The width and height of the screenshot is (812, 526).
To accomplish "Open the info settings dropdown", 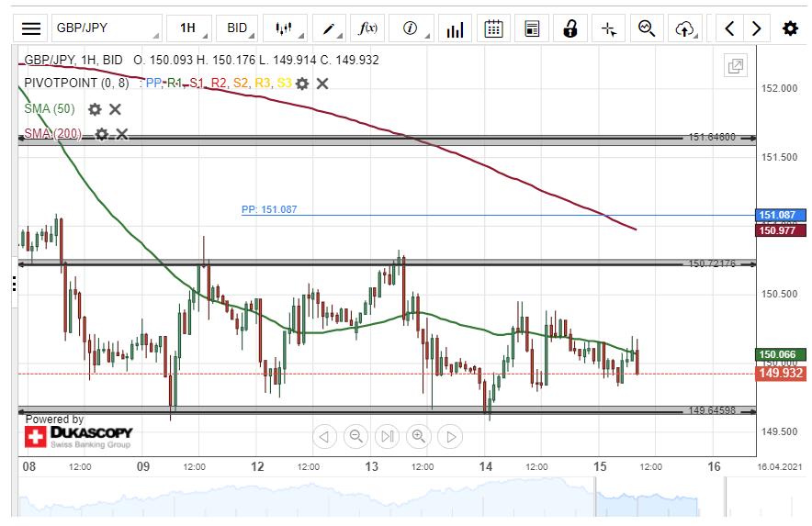I will pyautogui.click(x=412, y=28).
